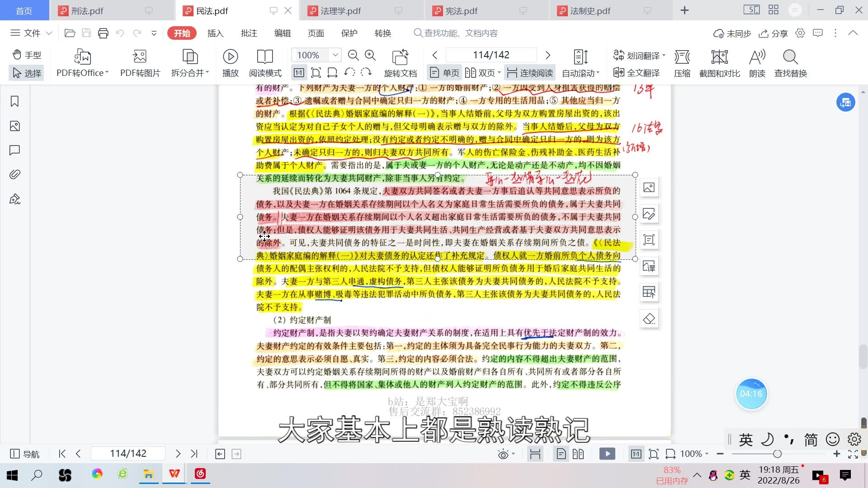Go to next page arrow in ribbon
Image resolution: width=868 pixels, height=488 pixels.
coord(548,55)
